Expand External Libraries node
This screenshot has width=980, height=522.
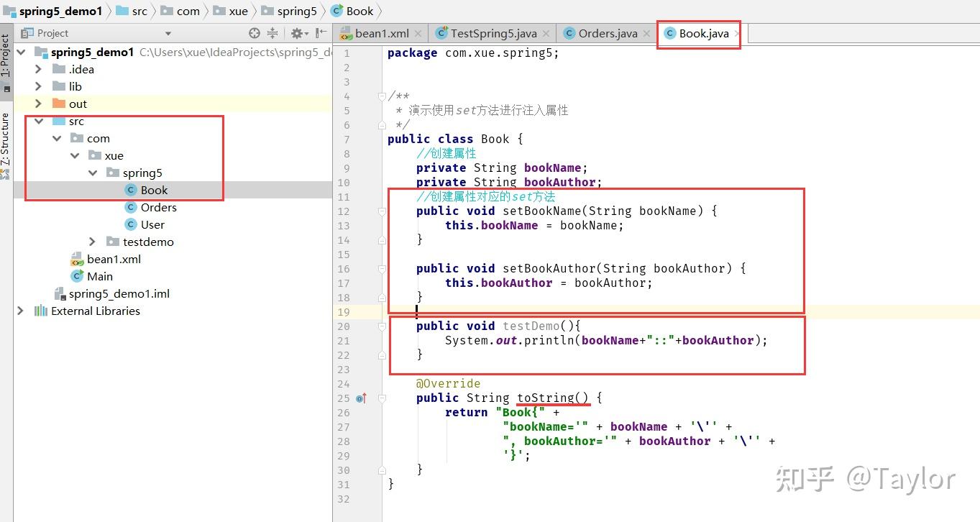tap(21, 311)
